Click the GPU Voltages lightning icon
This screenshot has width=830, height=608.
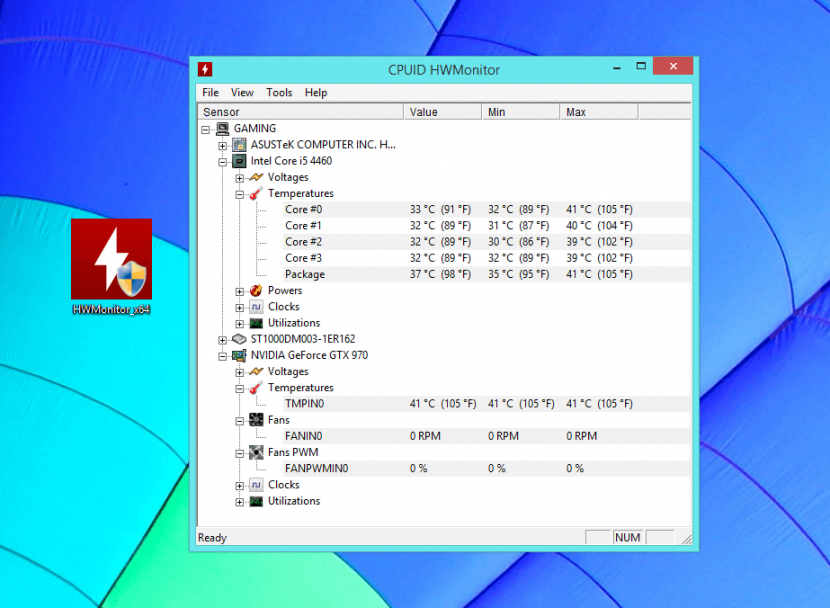click(256, 371)
